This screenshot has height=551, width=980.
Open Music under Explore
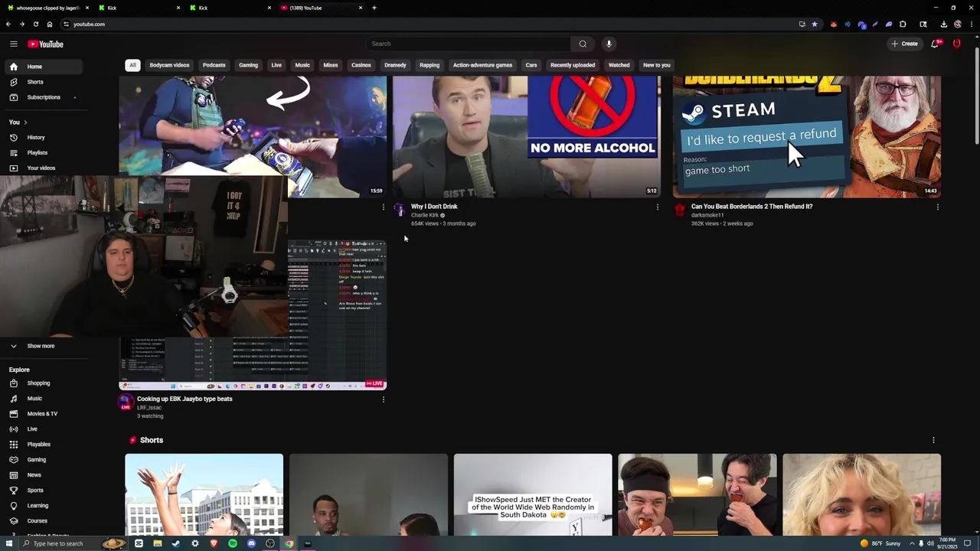click(x=42, y=399)
